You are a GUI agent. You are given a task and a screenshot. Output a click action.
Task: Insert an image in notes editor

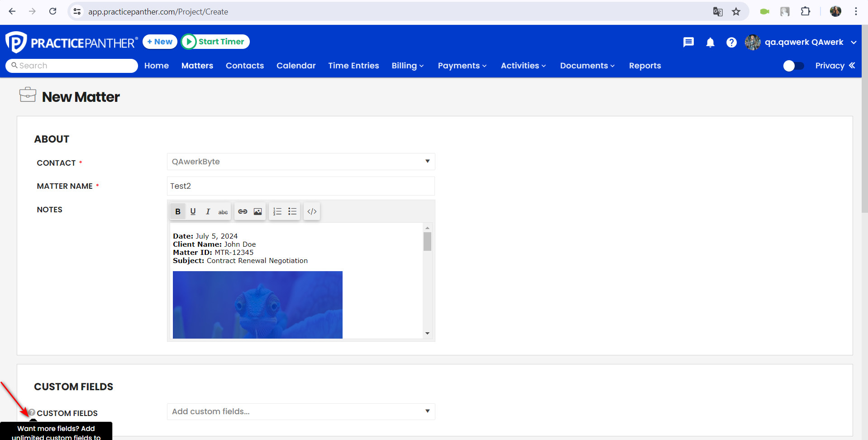pyautogui.click(x=258, y=211)
